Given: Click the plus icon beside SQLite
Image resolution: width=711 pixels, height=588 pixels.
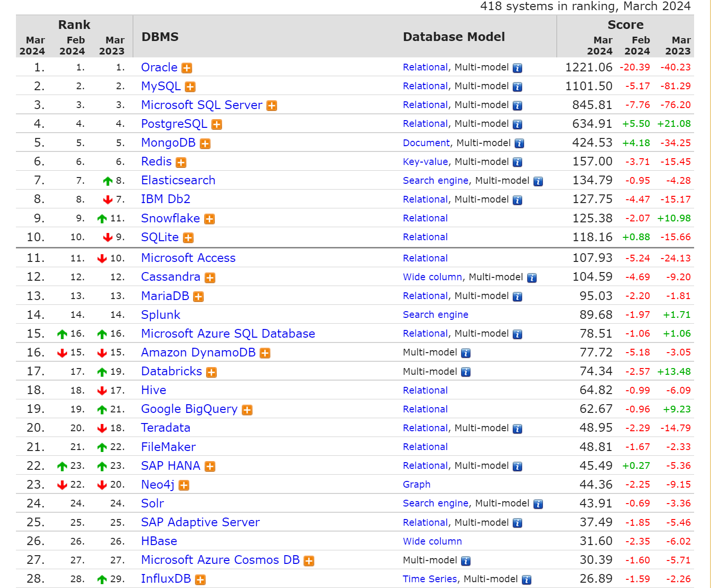Looking at the screenshot, I should [188, 238].
